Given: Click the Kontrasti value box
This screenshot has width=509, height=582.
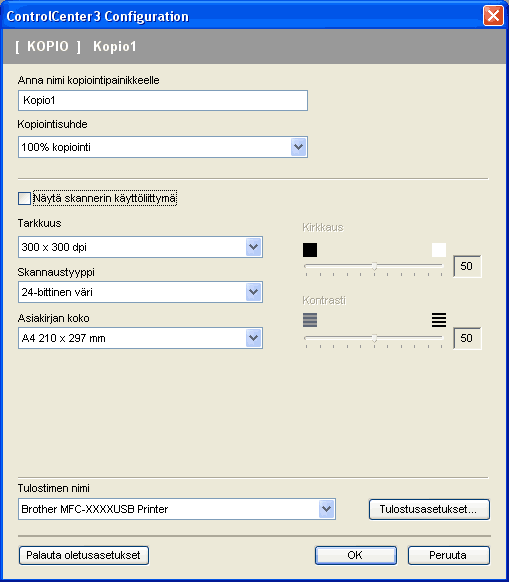Looking at the screenshot, I should tap(467, 338).
